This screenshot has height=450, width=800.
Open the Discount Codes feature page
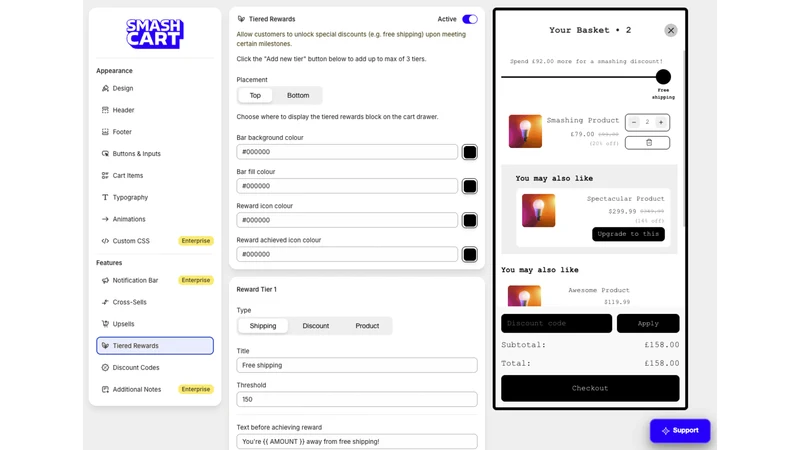(155, 367)
